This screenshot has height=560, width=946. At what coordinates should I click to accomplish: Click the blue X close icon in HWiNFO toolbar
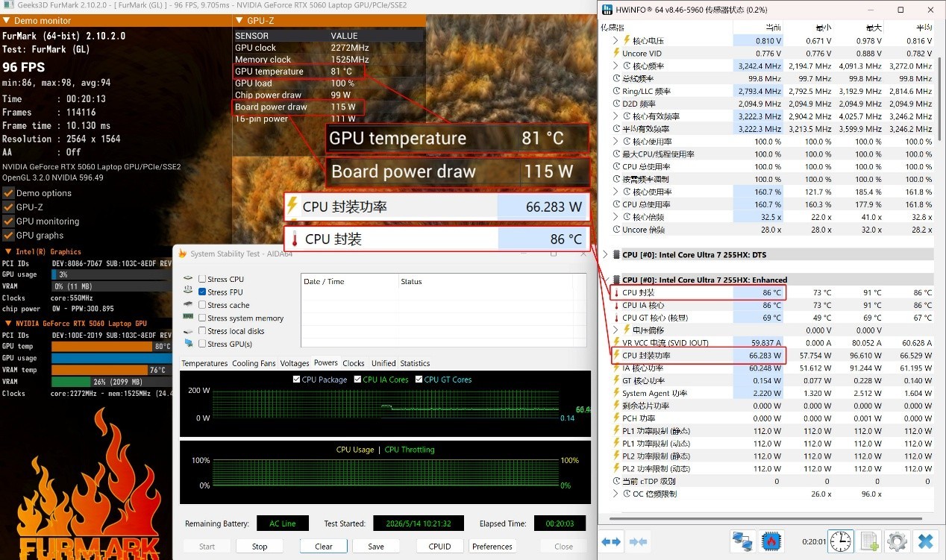coord(925,541)
